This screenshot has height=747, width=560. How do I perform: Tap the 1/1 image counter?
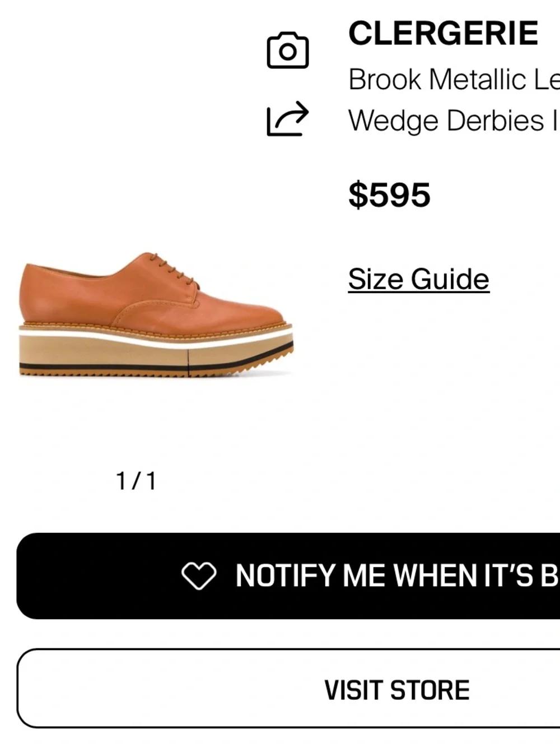pos(136,481)
